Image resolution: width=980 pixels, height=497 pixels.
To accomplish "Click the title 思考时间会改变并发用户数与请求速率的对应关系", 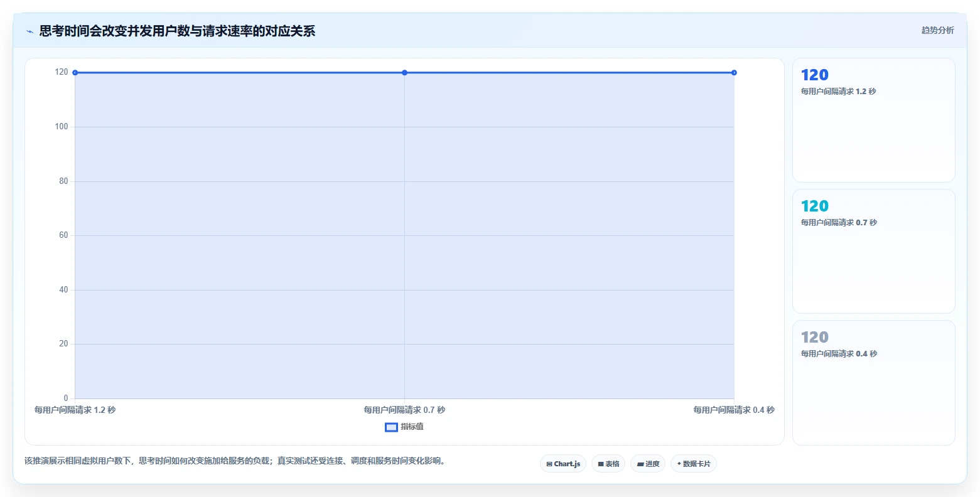I will click(177, 31).
